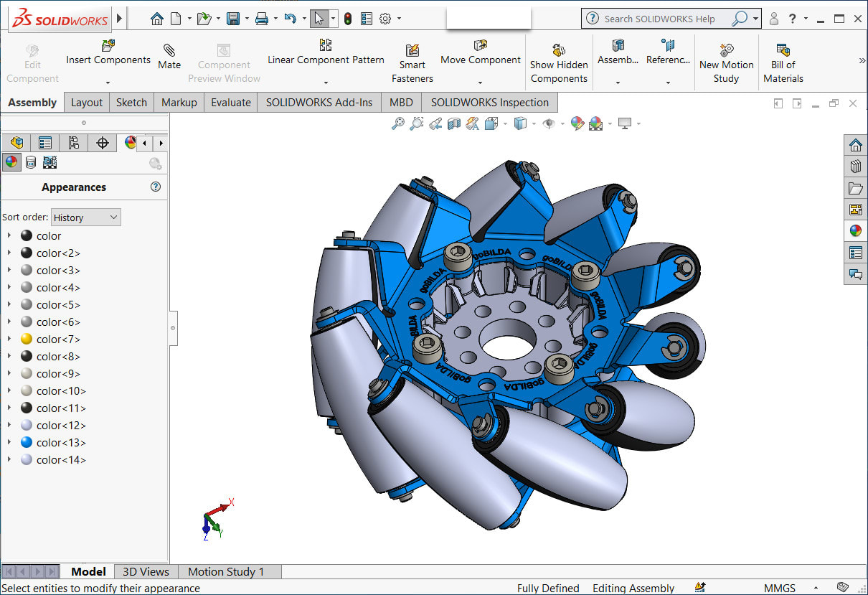Image resolution: width=868 pixels, height=595 pixels.
Task: Open the Mate tool
Action: 169,57
